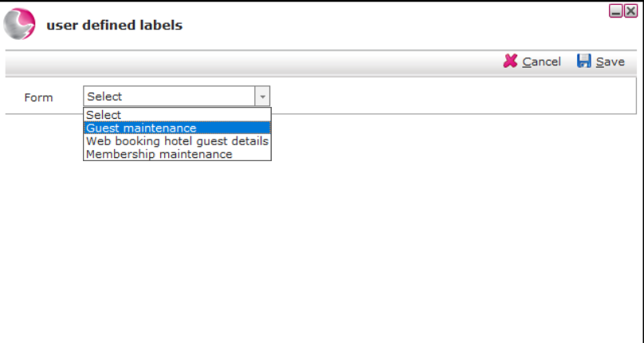Choose the Select placeholder in the list
This screenshot has height=343, width=644.
(177, 115)
